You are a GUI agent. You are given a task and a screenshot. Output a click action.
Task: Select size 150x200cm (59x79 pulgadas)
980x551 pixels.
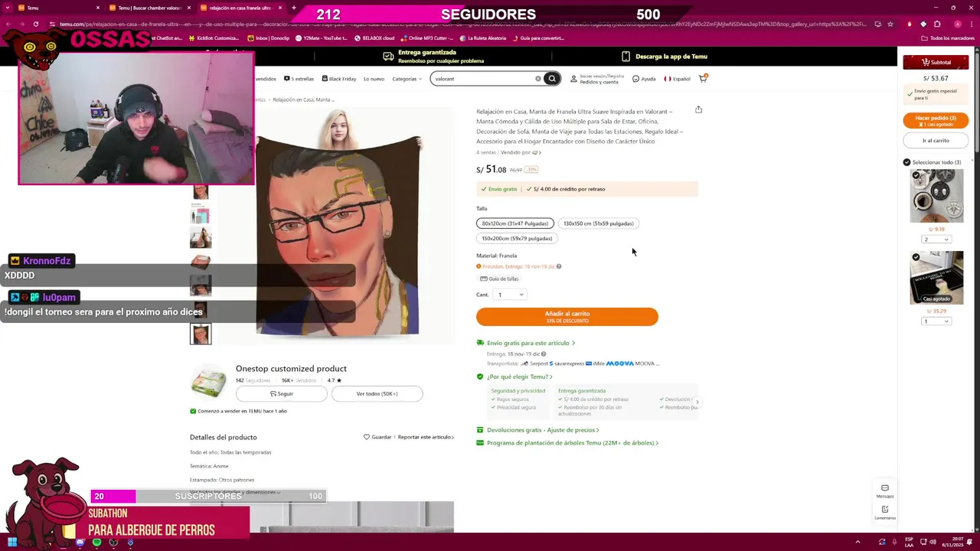(517, 238)
